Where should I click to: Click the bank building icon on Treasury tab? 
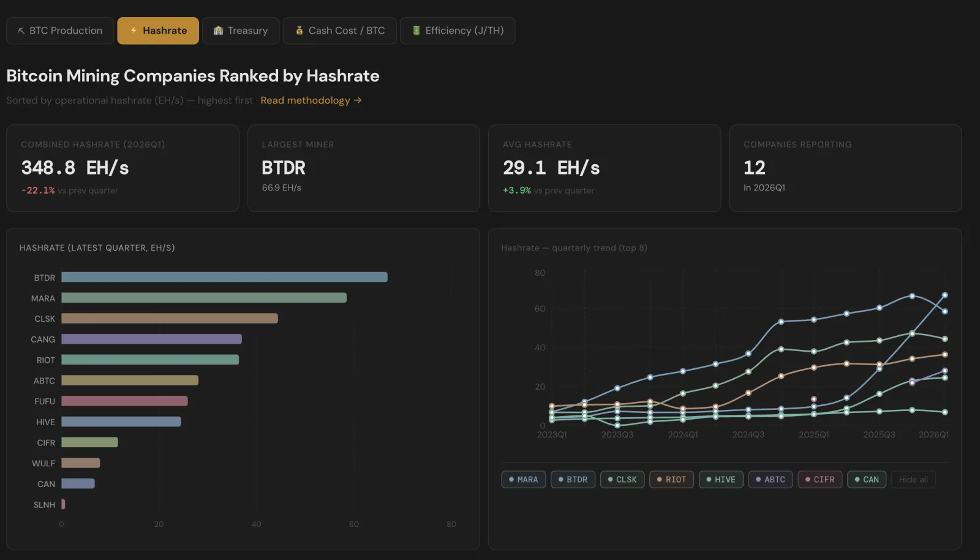[x=218, y=31]
